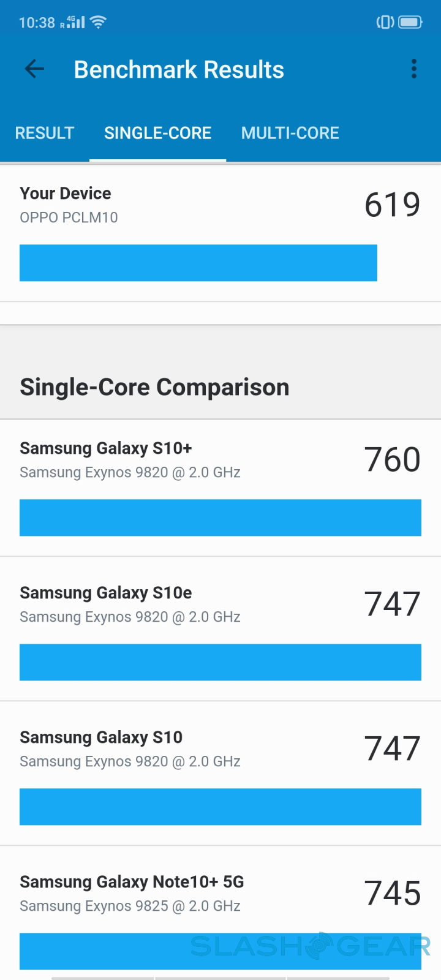This screenshot has height=980, width=441.
Task: Tap the OPPO PCLM10 device name
Action: (69, 217)
